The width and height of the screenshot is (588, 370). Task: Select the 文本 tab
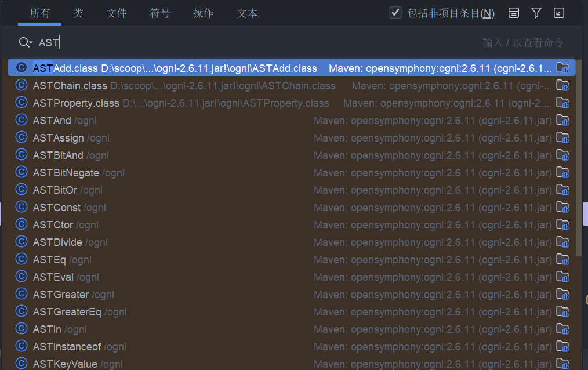[x=247, y=13]
